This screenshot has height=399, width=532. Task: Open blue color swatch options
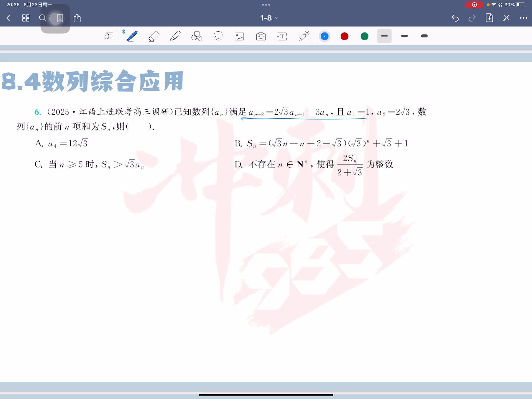324,36
